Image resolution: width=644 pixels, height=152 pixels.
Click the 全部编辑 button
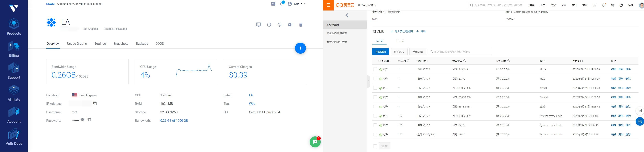click(417, 52)
